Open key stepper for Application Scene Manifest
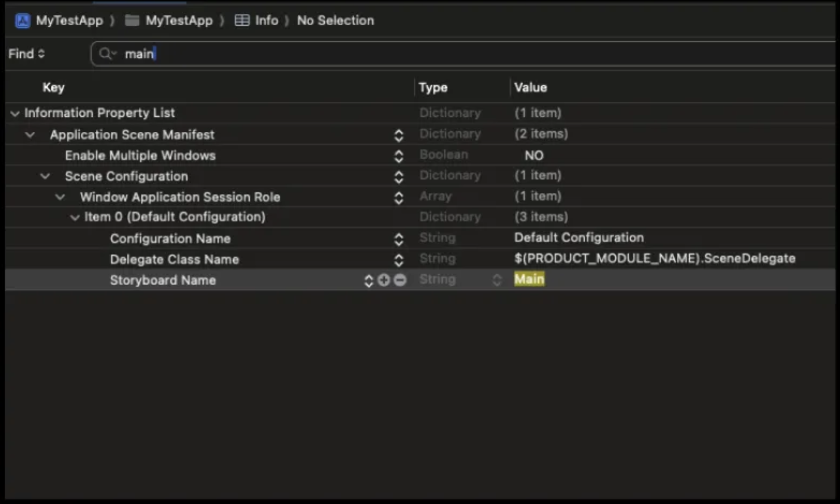 point(399,136)
